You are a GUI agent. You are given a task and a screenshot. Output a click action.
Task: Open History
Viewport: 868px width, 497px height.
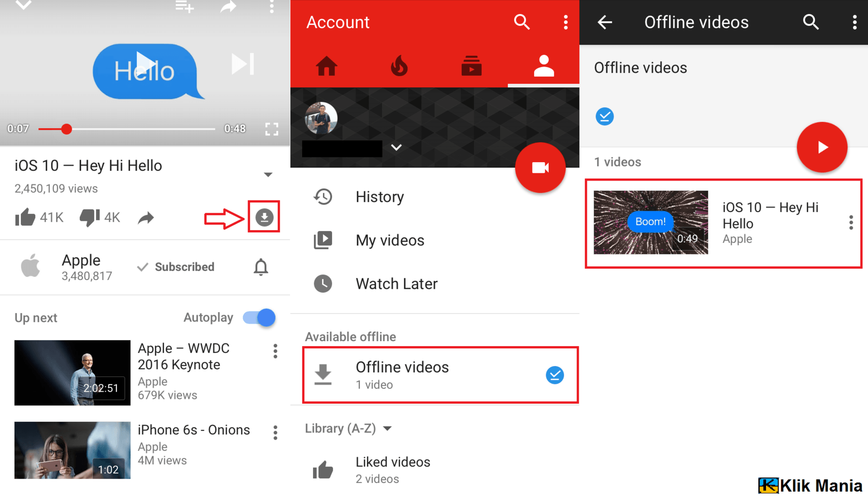(435, 197)
